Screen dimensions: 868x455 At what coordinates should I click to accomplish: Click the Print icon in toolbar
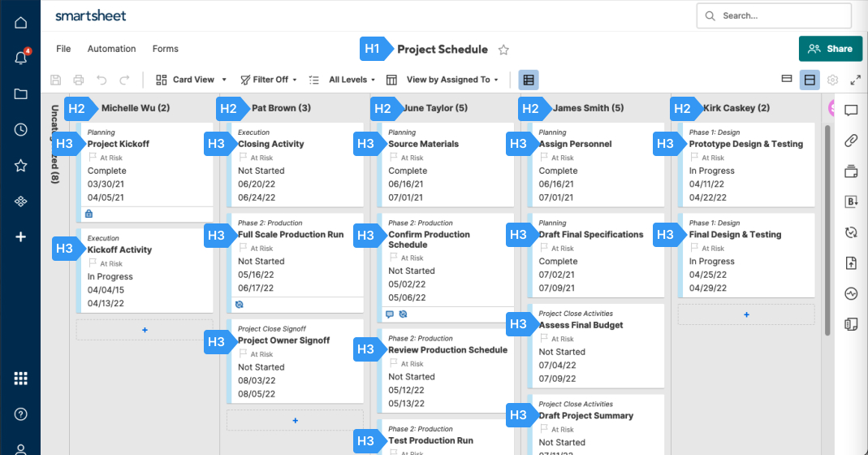[x=79, y=80]
